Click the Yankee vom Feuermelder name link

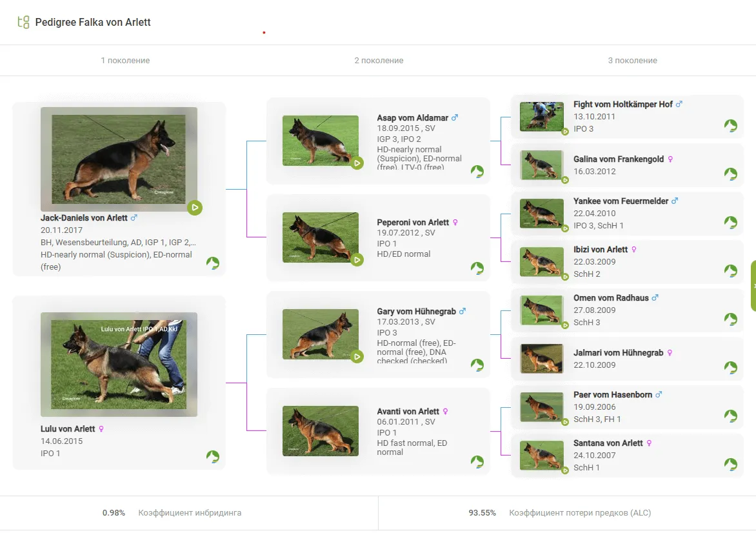point(621,201)
